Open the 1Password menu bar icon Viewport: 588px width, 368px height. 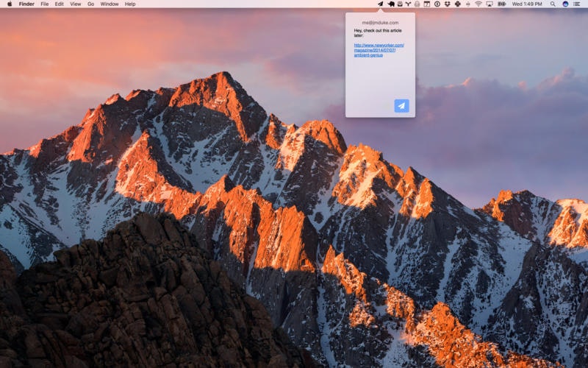coord(437,4)
